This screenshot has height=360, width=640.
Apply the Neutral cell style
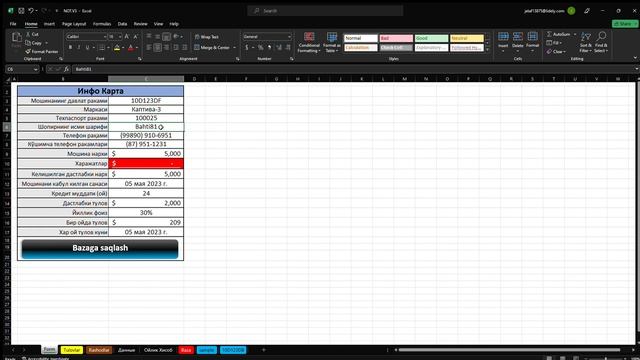[x=467, y=38]
